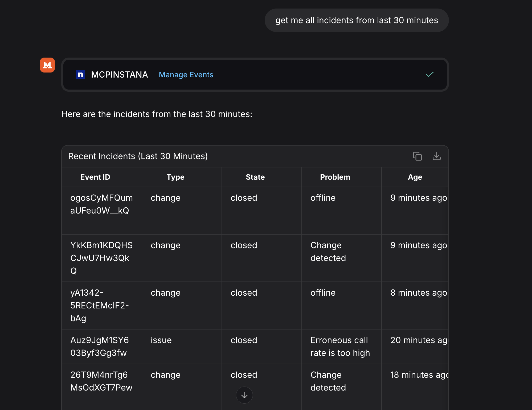Click the Problem column header
This screenshot has height=410, width=532.
coord(335,177)
